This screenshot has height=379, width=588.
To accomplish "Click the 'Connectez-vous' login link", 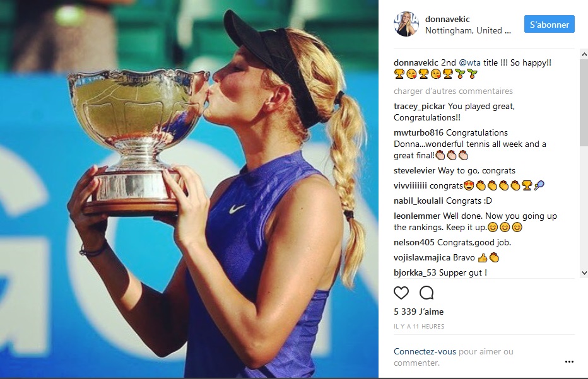I will pyautogui.click(x=425, y=352).
